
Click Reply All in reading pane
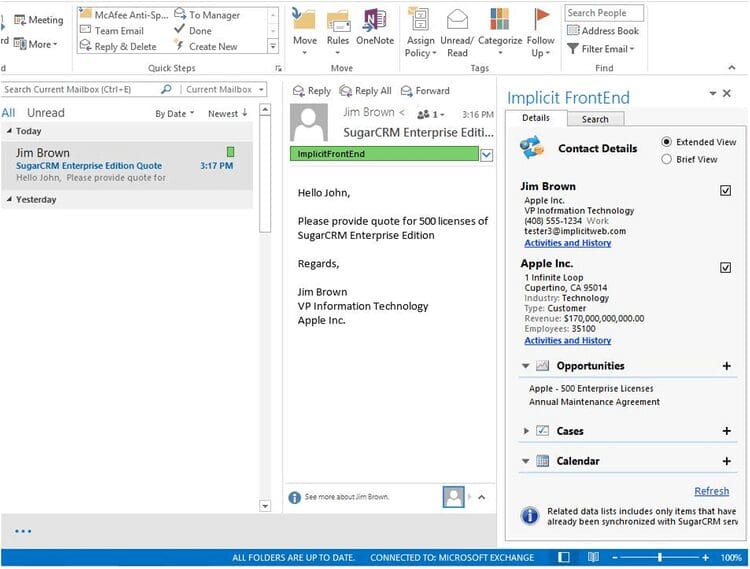point(365,90)
